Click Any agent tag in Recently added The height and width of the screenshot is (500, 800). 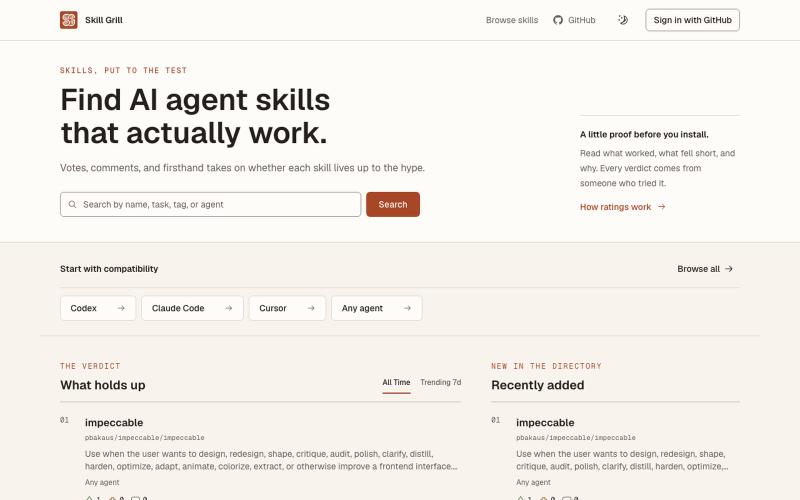click(533, 482)
